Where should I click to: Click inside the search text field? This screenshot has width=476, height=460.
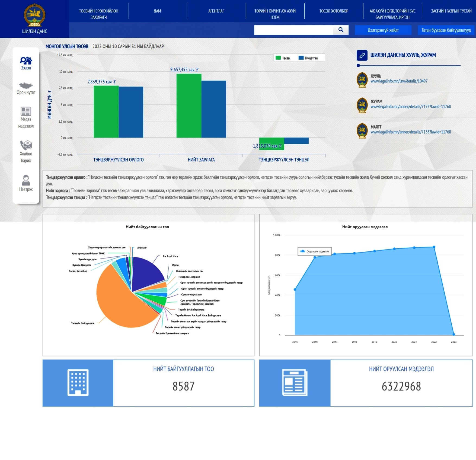[x=293, y=30]
